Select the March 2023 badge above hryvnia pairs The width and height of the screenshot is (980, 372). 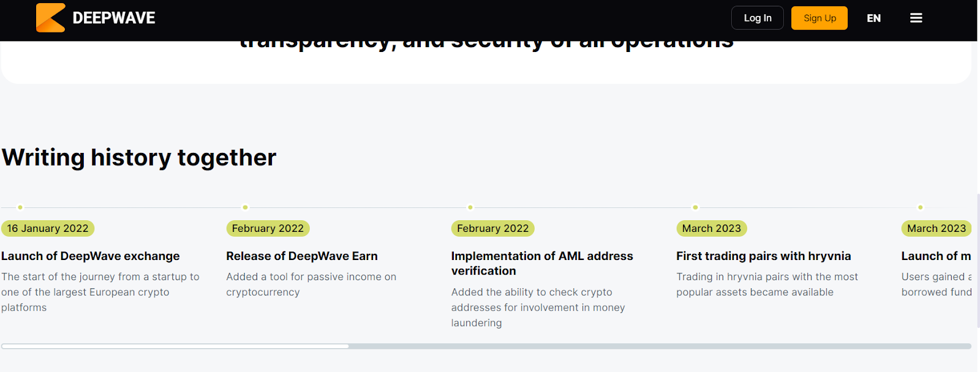[711, 228]
